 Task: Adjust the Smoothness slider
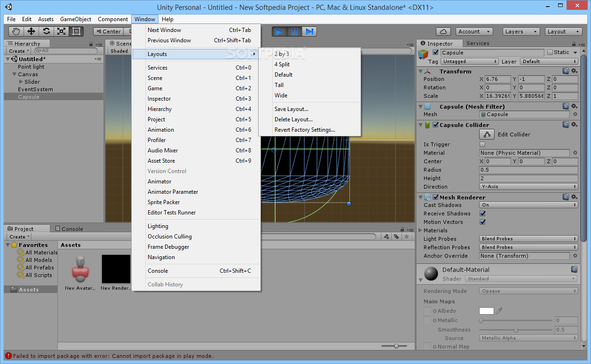[516, 330]
